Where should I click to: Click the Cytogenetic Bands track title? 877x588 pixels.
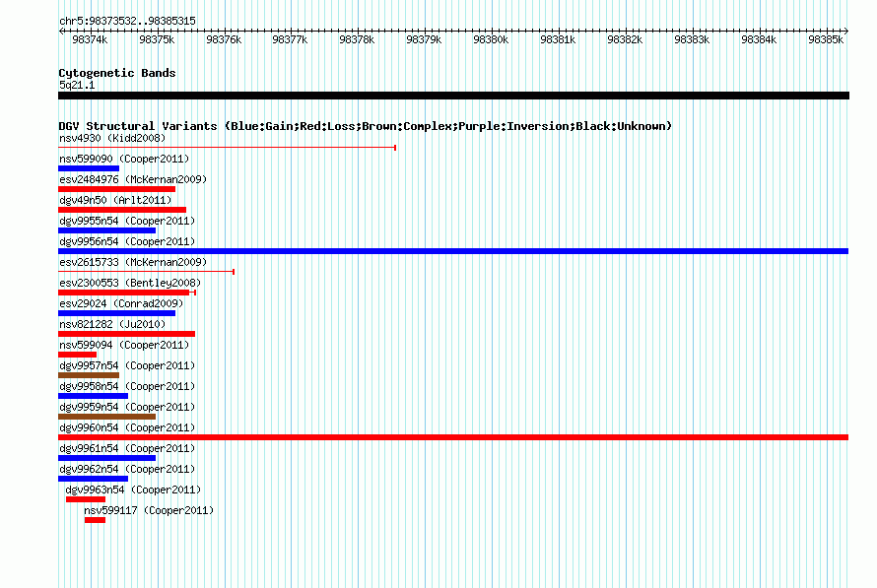point(117,73)
